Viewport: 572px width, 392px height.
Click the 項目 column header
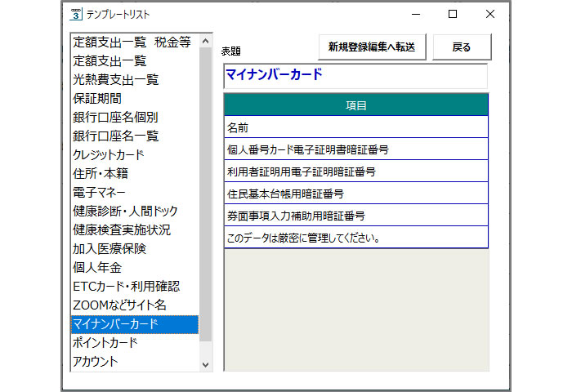pos(356,105)
